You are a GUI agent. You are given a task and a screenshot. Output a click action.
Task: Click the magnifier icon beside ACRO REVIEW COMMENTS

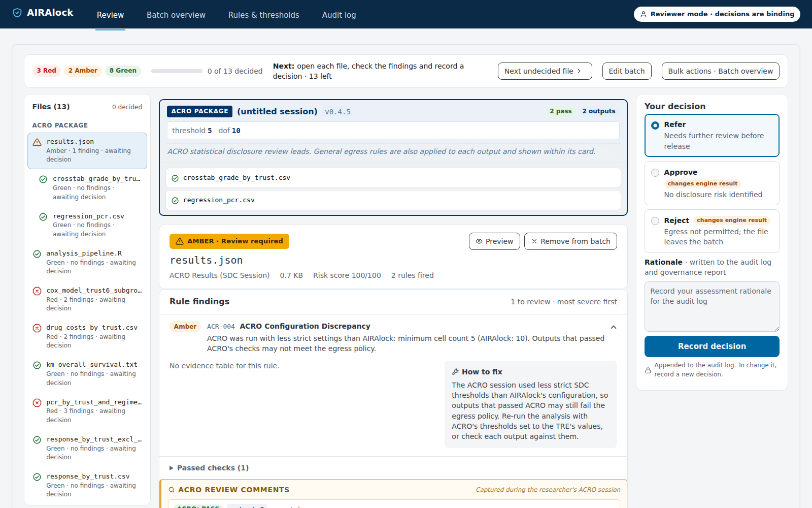tap(172, 490)
